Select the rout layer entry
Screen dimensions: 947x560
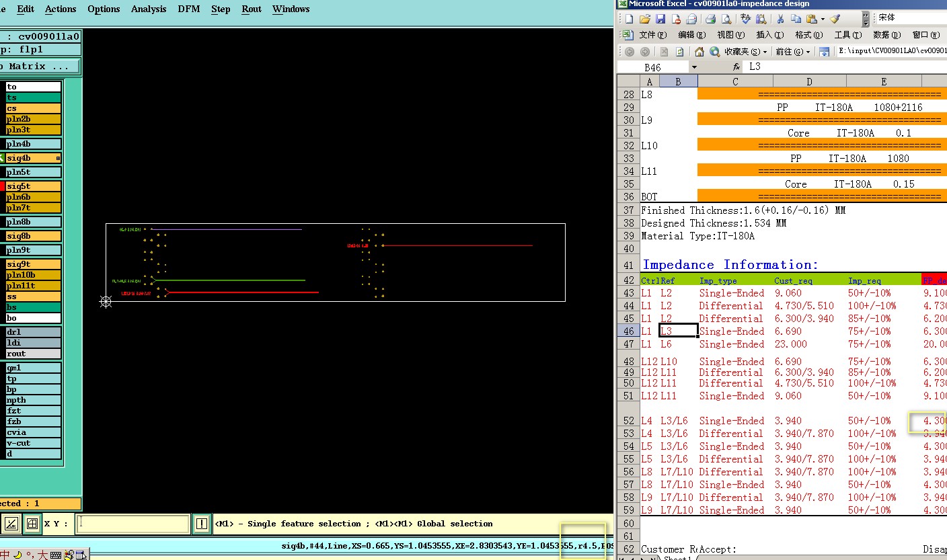pos(33,354)
